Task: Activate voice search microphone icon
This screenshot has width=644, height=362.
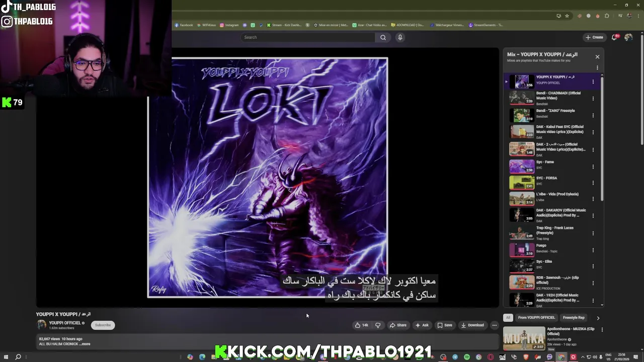Action: pos(400,37)
